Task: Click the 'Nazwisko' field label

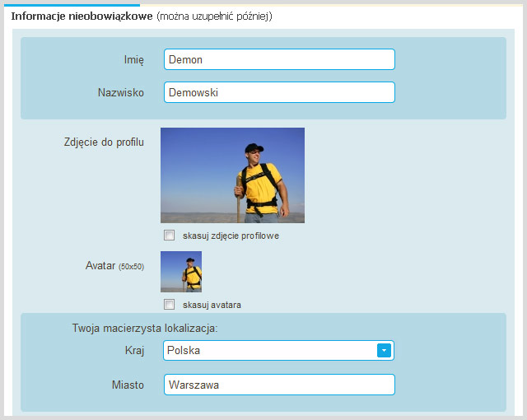Action: point(120,93)
